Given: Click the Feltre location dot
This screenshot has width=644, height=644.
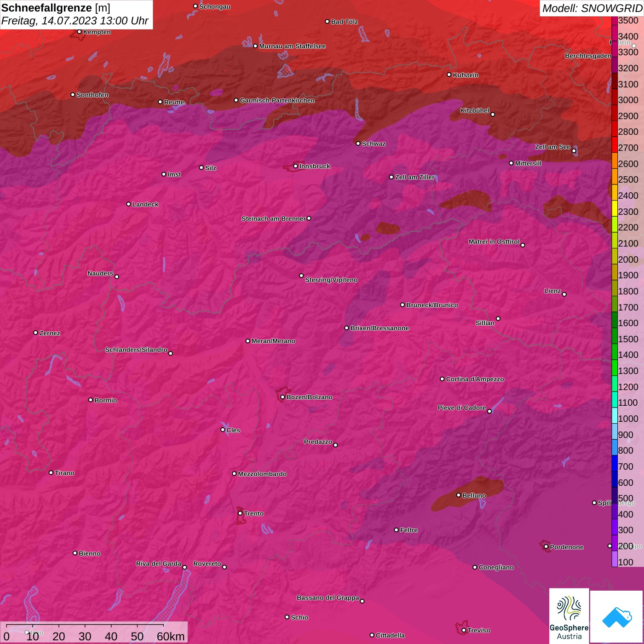Looking at the screenshot, I should [397, 530].
